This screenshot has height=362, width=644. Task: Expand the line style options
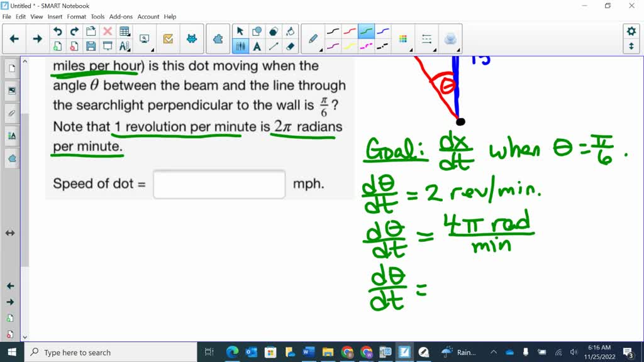point(427,38)
